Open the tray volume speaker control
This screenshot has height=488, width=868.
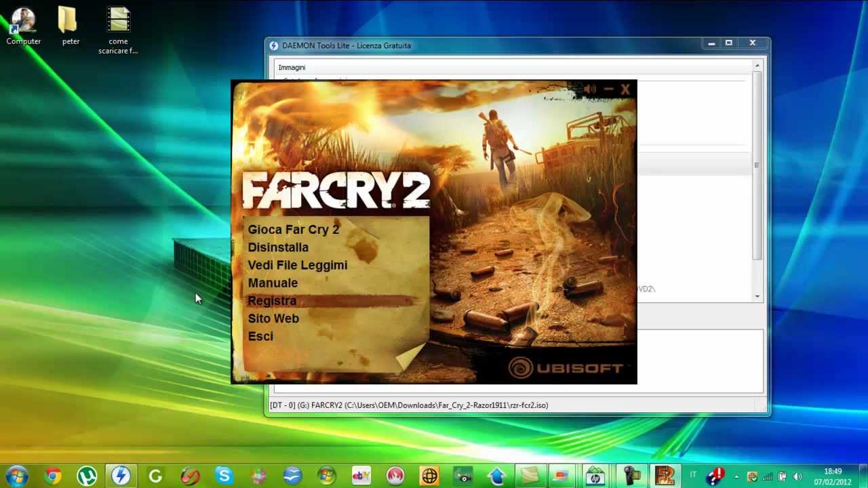tap(797, 476)
